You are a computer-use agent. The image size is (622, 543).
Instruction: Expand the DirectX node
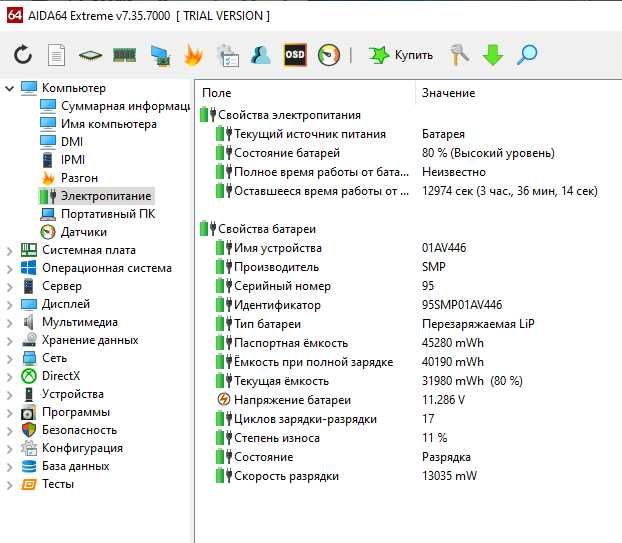tap(10, 377)
